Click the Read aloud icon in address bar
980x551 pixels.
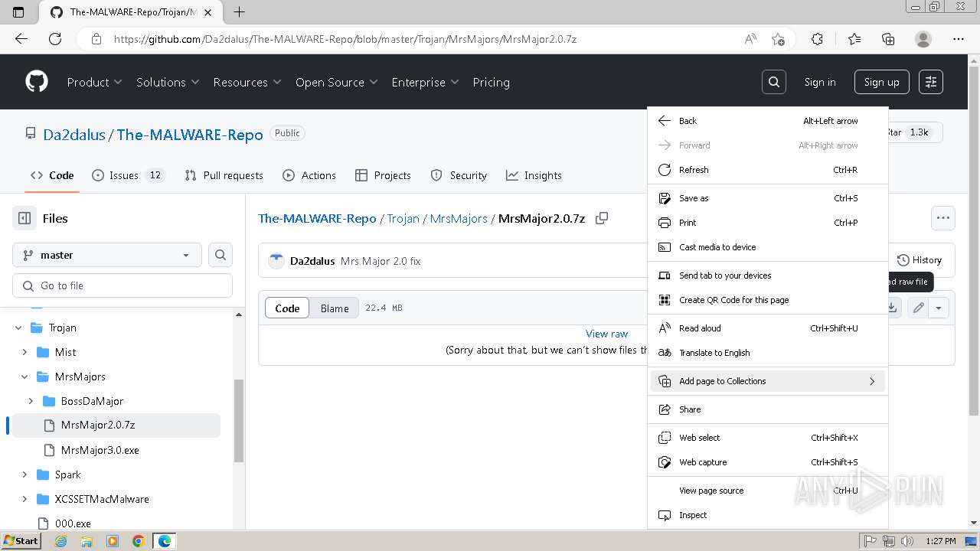750,39
